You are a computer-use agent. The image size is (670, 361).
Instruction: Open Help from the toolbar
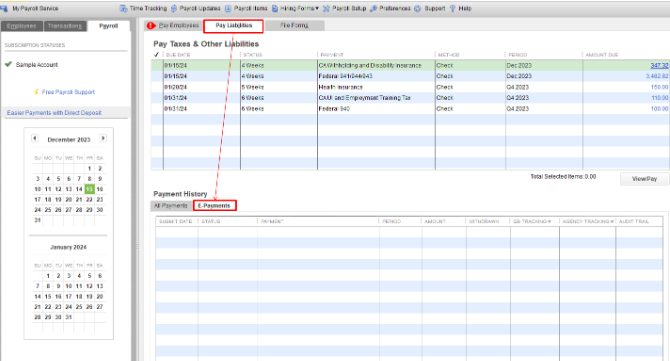click(x=461, y=8)
